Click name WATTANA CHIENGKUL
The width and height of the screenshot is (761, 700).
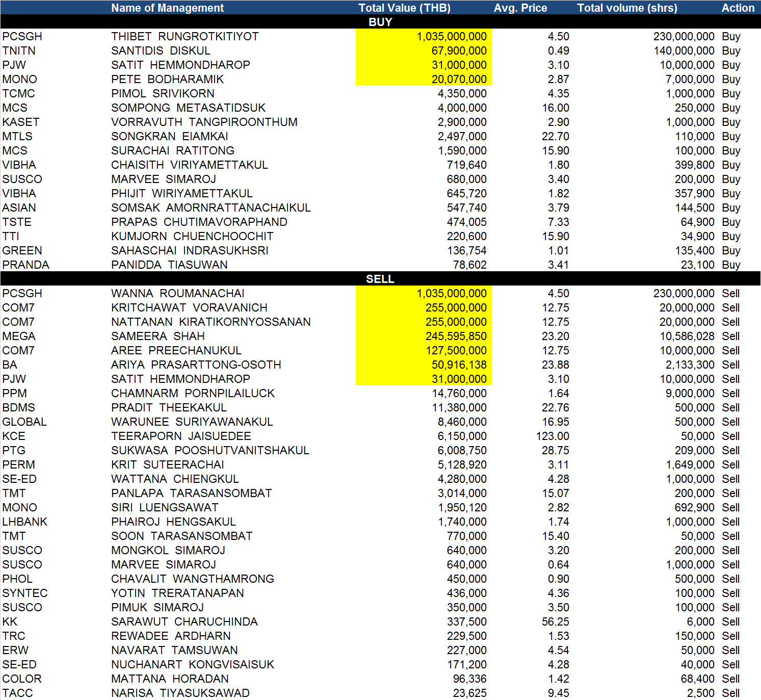tap(175, 479)
